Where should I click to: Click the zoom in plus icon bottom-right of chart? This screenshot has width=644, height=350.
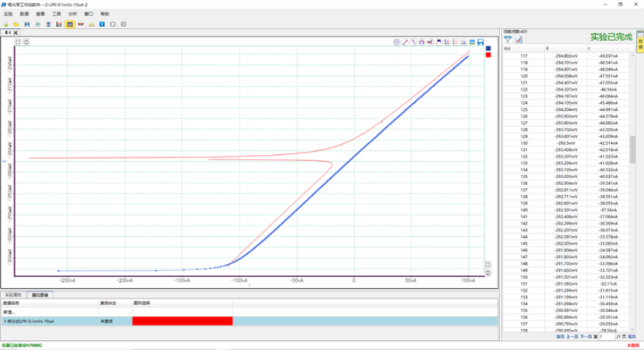487,265
